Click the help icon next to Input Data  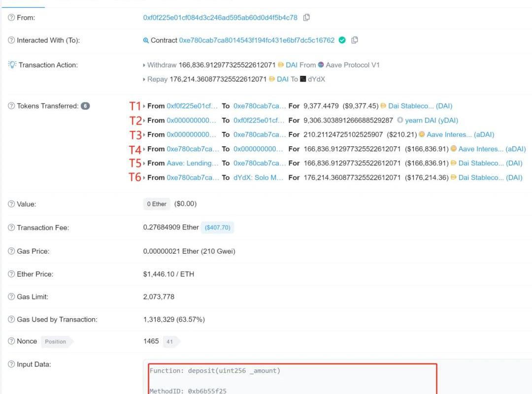click(11, 364)
